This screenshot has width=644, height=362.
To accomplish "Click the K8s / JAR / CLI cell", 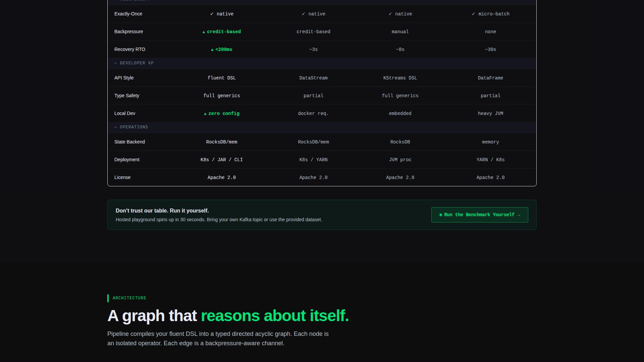I will (222, 160).
